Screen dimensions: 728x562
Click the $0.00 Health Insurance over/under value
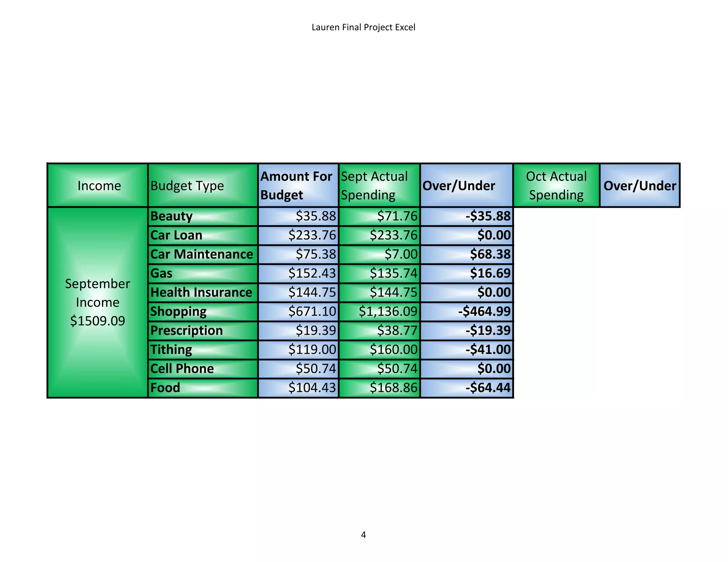coord(467,293)
